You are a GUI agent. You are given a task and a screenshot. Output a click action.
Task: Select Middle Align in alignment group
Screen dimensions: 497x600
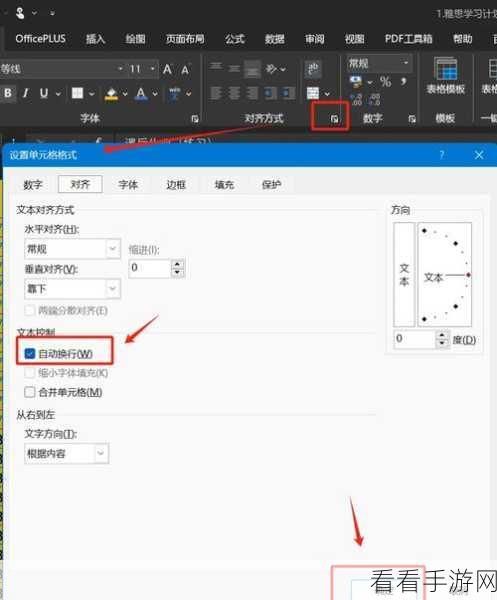[x=234, y=68]
